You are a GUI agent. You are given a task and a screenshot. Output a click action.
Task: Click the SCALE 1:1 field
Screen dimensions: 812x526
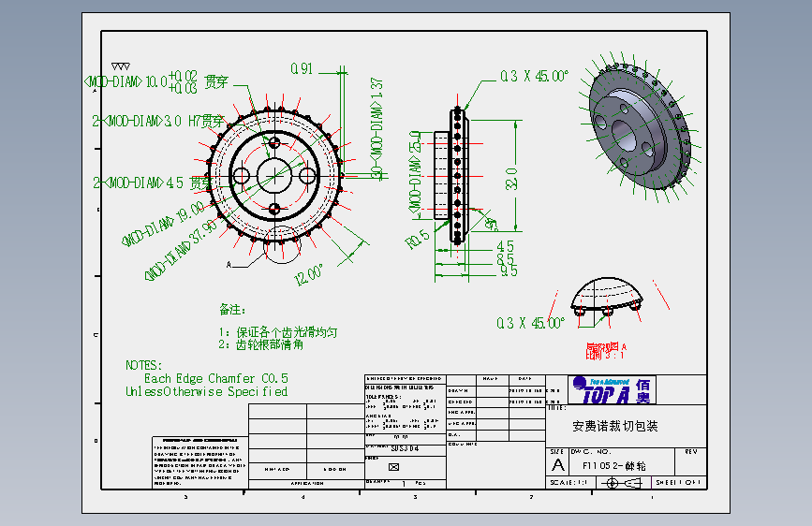(568, 483)
